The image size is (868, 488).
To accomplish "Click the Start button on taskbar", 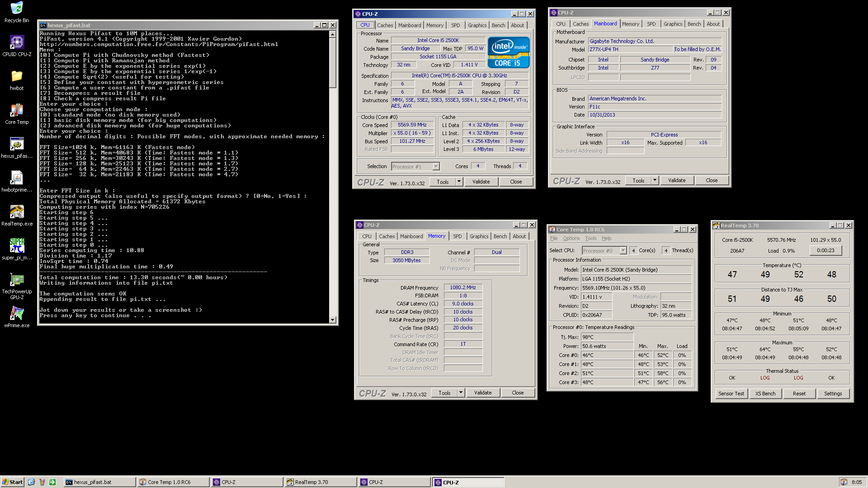I will pyautogui.click(x=12, y=482).
